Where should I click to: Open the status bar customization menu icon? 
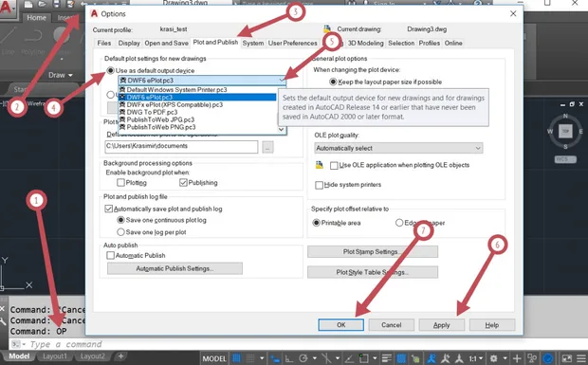coord(581,358)
